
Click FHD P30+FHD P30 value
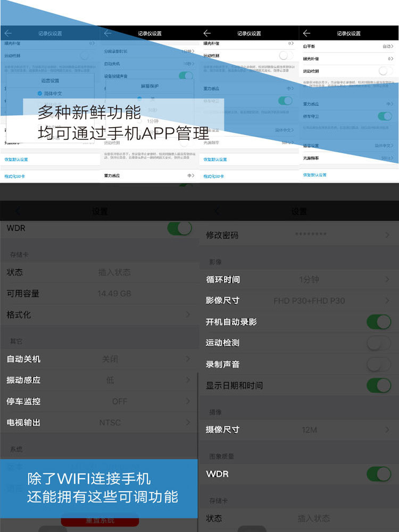pyautogui.click(x=309, y=301)
